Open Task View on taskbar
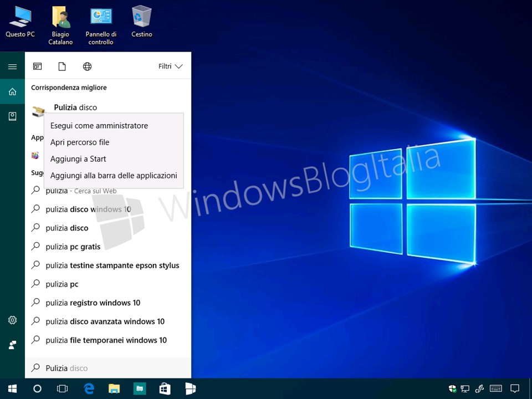 point(63,389)
